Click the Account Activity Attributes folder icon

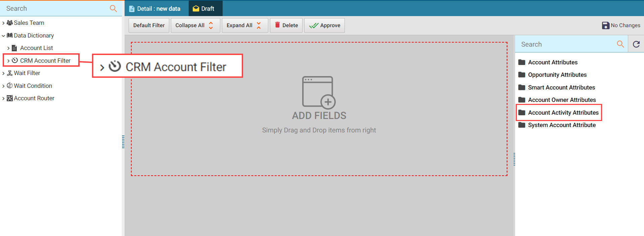click(x=522, y=113)
